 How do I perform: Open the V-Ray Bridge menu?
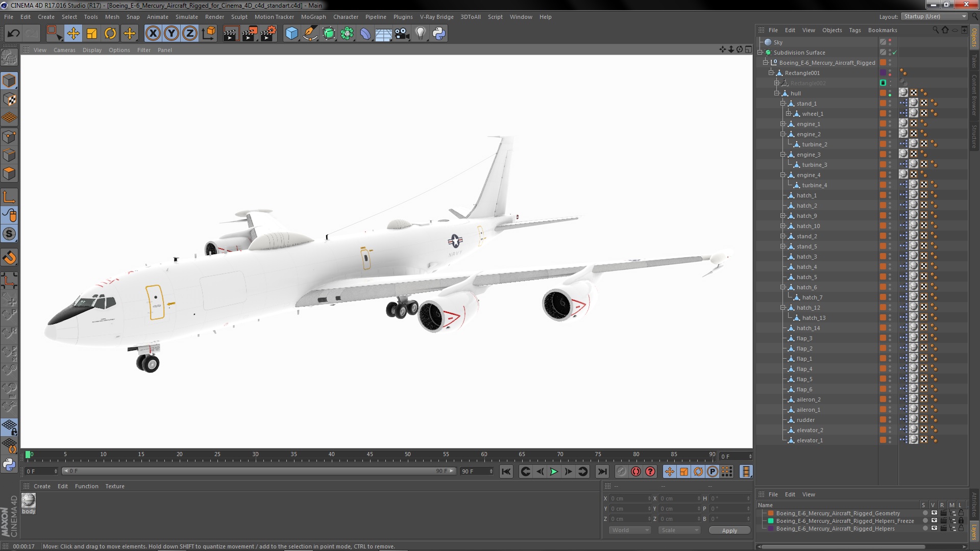(x=436, y=17)
